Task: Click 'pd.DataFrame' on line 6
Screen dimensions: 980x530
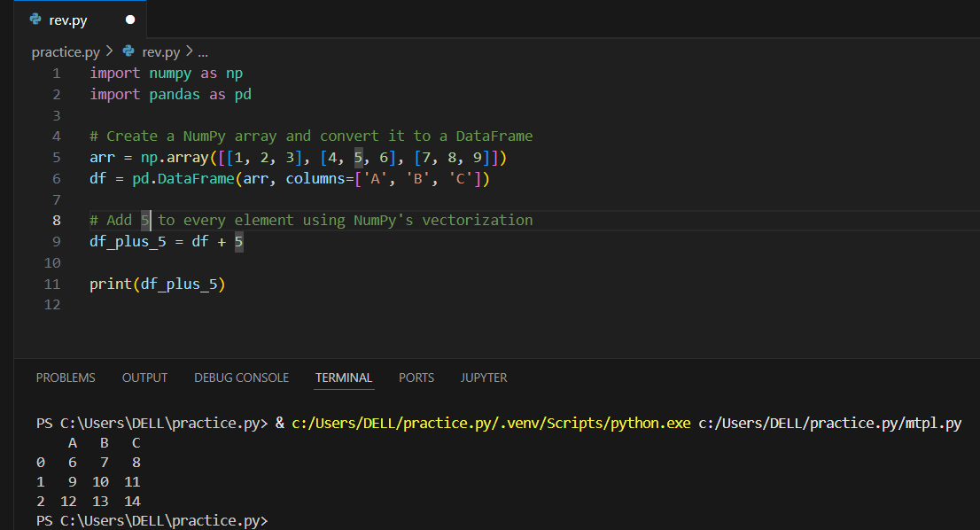Action: [183, 179]
